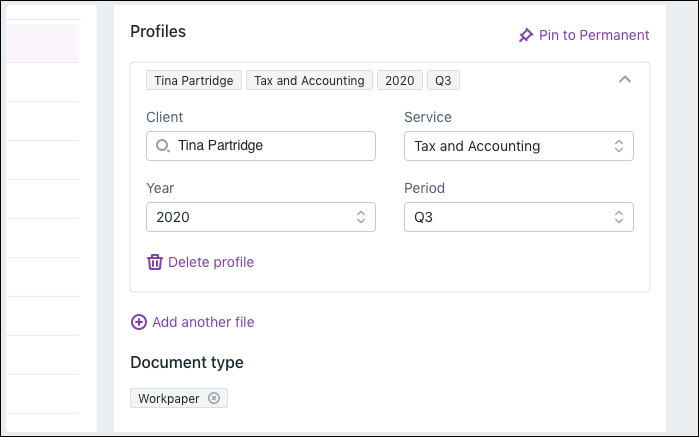This screenshot has height=437, width=699.
Task: Collapse the profile panel with the chevron
Action: (625, 80)
